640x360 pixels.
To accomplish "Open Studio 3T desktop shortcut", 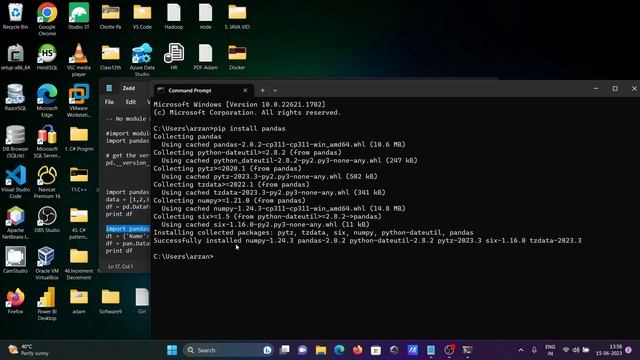I will [78, 16].
